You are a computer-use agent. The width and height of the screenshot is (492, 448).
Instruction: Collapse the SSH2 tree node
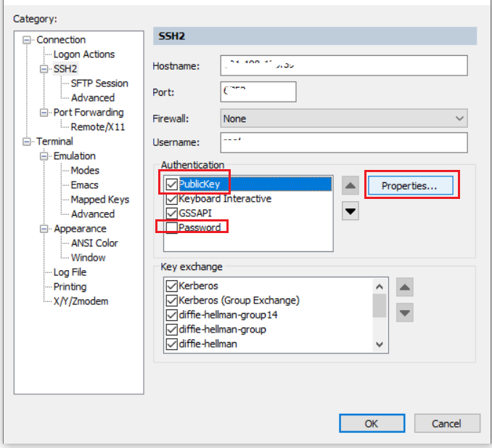44,69
